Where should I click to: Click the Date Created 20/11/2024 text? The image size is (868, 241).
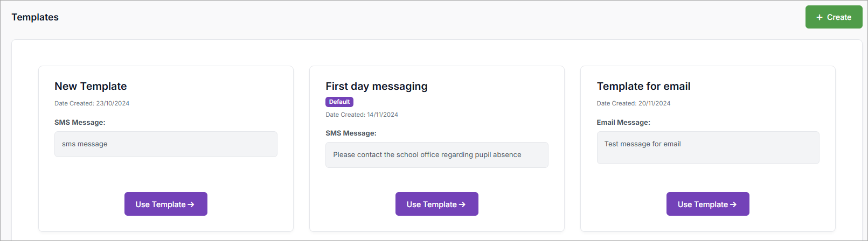[x=634, y=103]
